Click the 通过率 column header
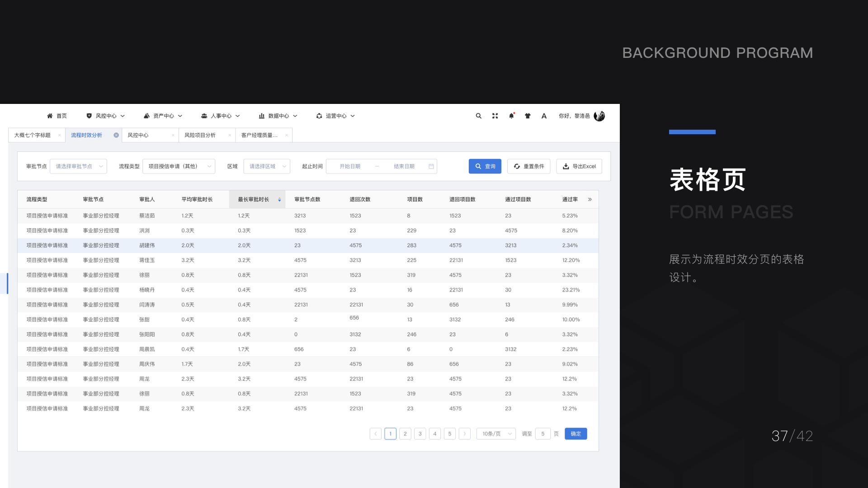Viewport: 868px width, 488px height. coord(570,199)
